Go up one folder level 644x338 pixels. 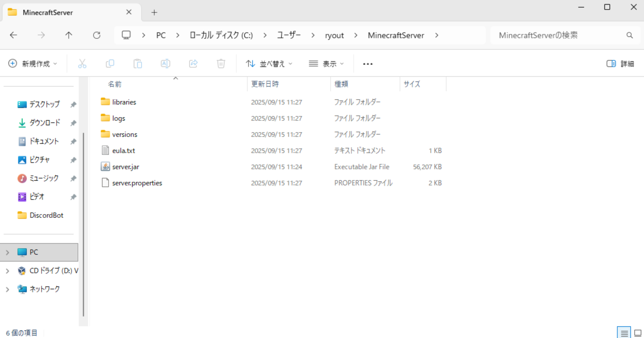tap(69, 35)
